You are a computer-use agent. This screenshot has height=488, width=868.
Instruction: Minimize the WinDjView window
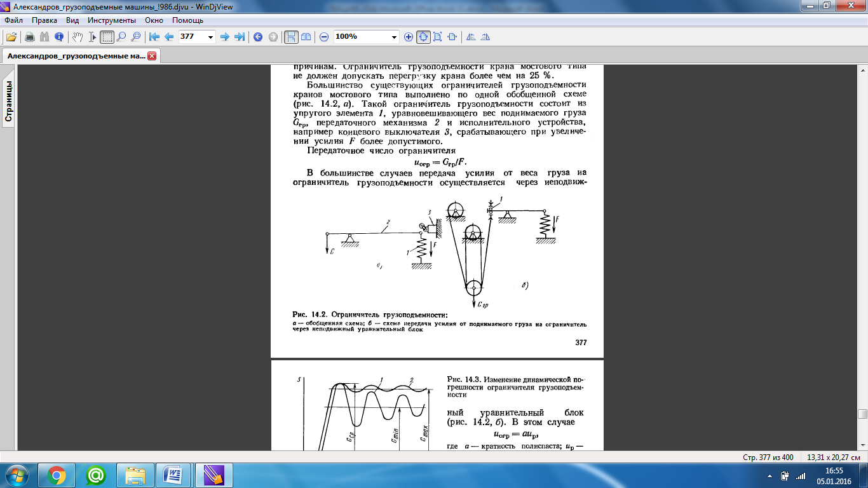(811, 6)
